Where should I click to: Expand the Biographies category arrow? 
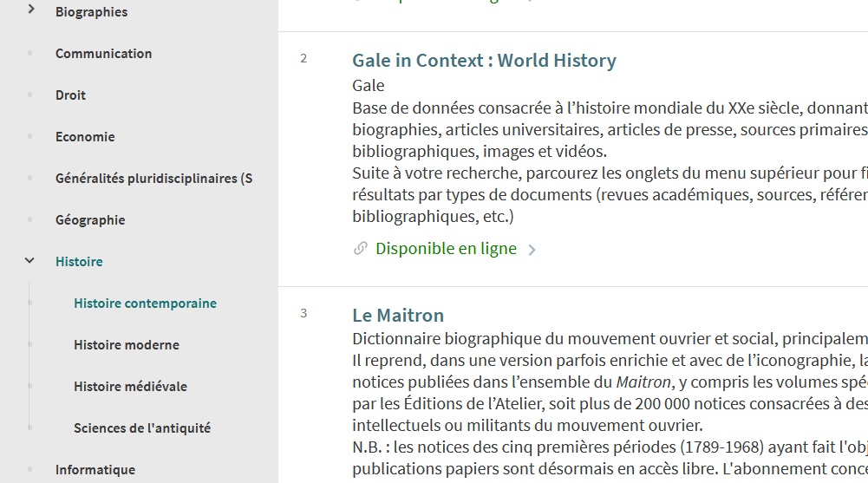31,10
